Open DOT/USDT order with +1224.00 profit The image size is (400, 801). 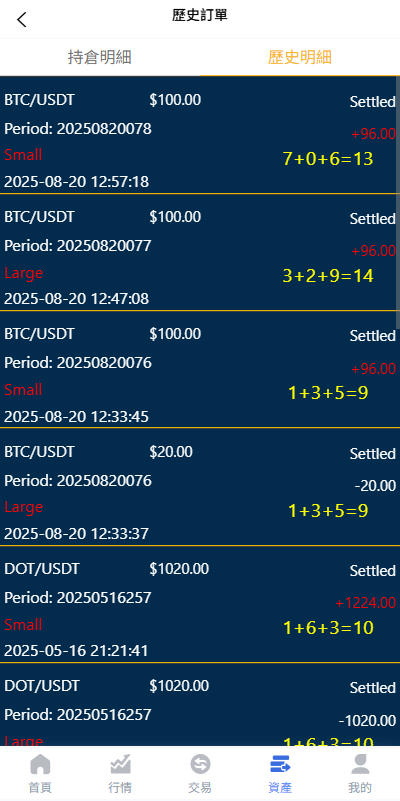coord(200,604)
